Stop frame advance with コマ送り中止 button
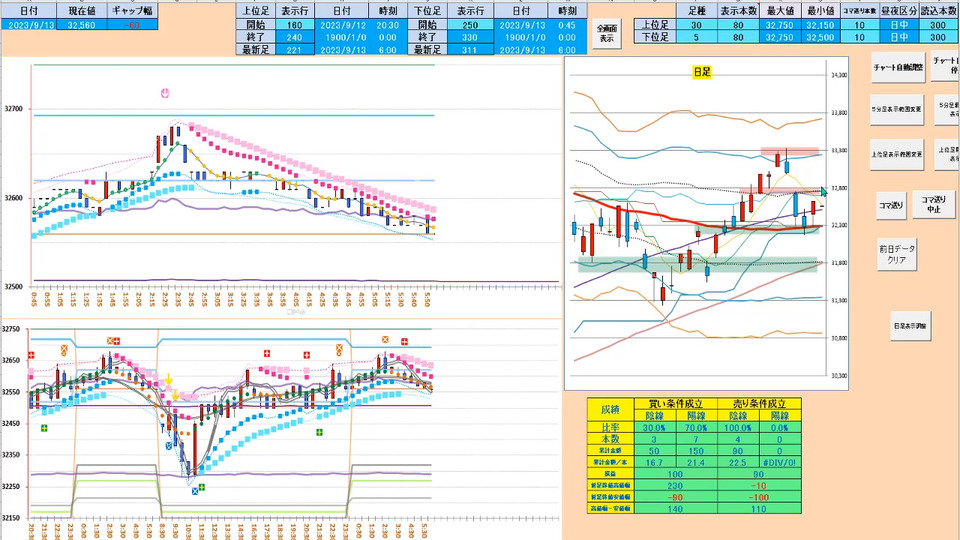Screen dimensions: 960x540 point(934,204)
